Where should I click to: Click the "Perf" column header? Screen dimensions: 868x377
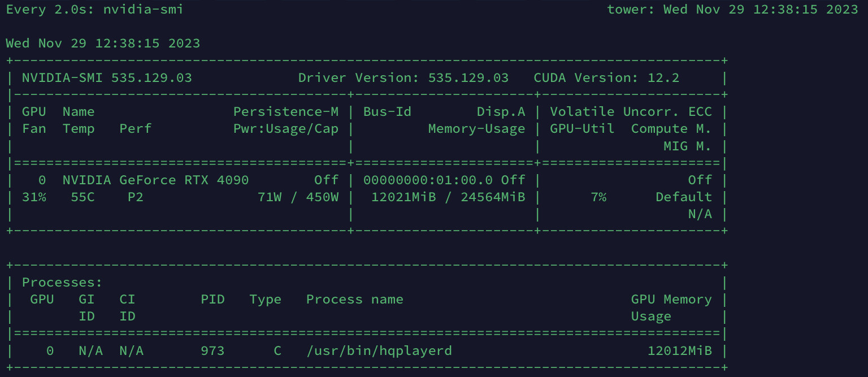(x=136, y=129)
